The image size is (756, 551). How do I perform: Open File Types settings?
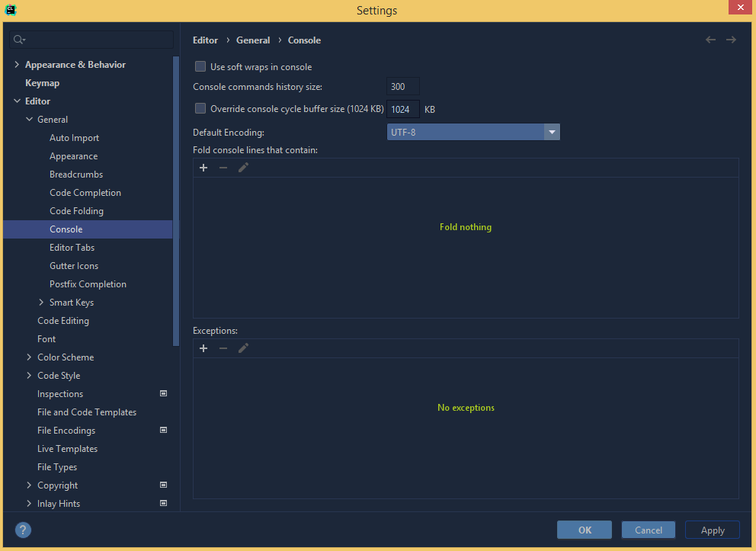(x=57, y=467)
